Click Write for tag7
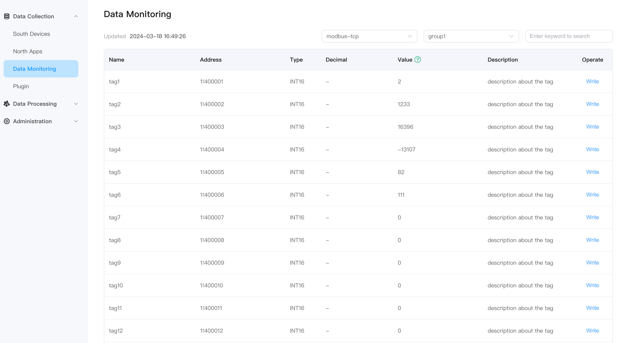644x343 pixels. pos(592,217)
